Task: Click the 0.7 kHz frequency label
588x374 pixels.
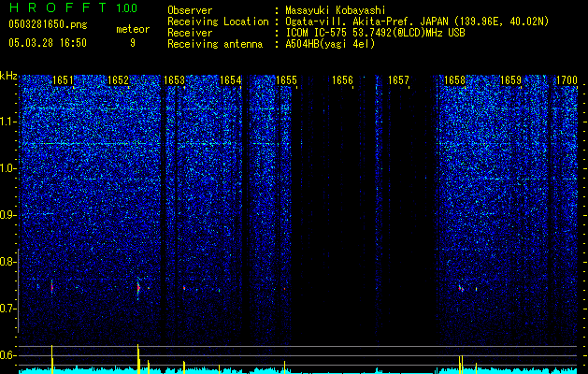Action: click(7, 309)
